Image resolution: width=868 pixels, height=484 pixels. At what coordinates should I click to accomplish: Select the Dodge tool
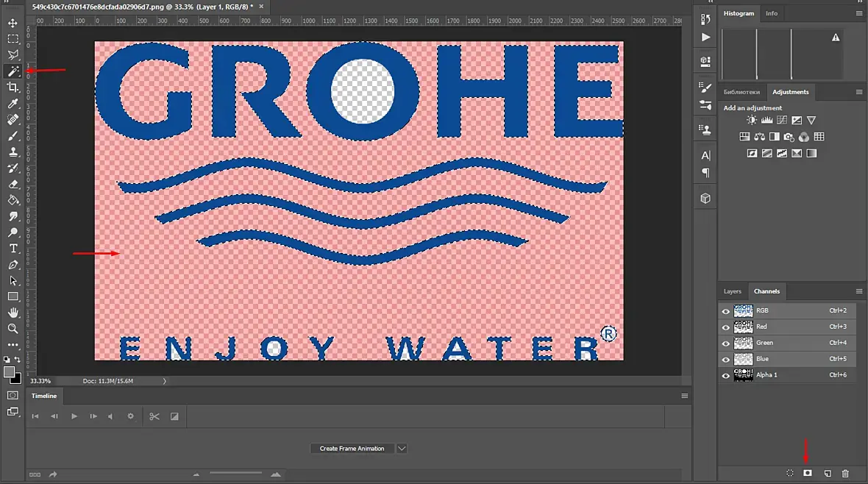click(13, 232)
